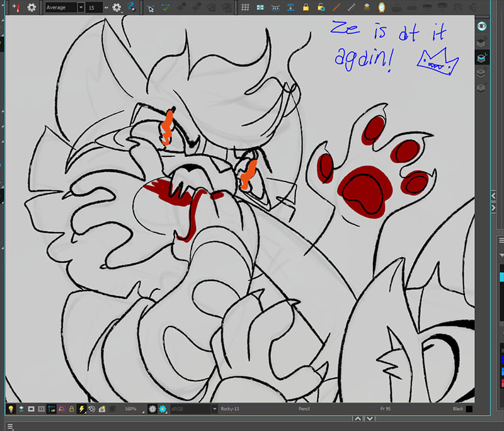The width and height of the screenshot is (504, 431).
Task: Toggle the orange speech-shape icon with purple border
Action: click(61, 409)
